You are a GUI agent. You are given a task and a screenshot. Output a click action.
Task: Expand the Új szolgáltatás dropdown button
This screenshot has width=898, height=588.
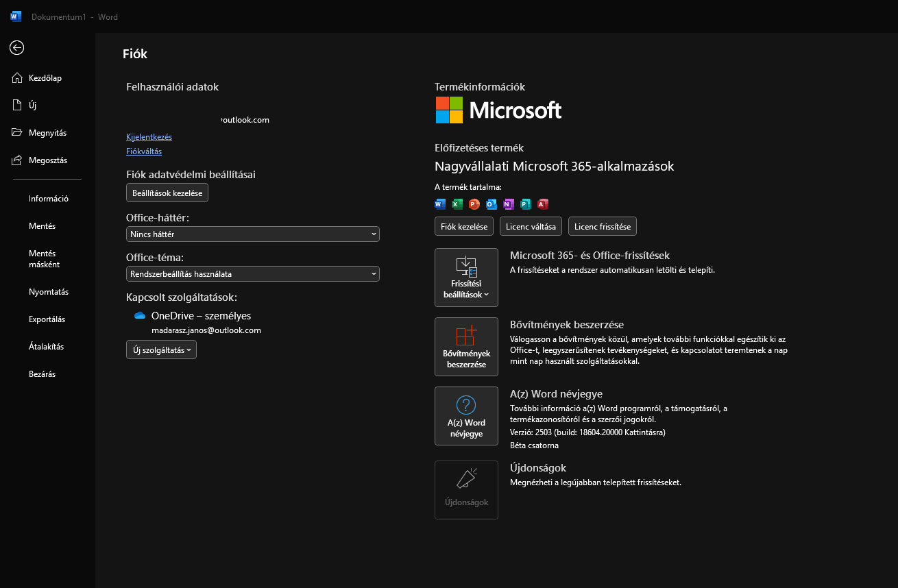click(x=161, y=350)
